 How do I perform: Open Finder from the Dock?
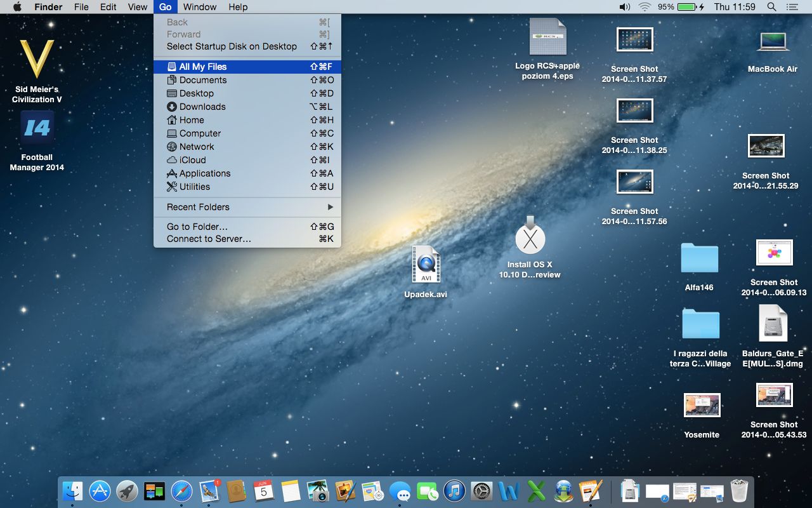click(73, 491)
